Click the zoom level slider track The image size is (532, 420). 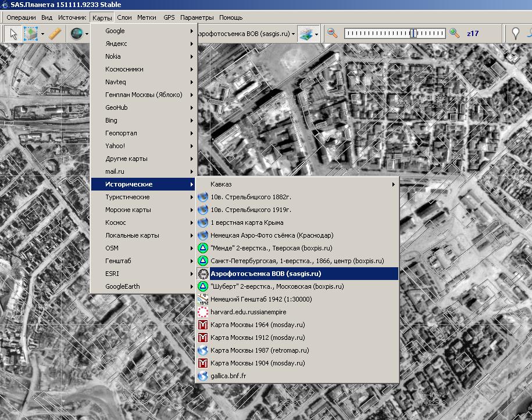395,33
